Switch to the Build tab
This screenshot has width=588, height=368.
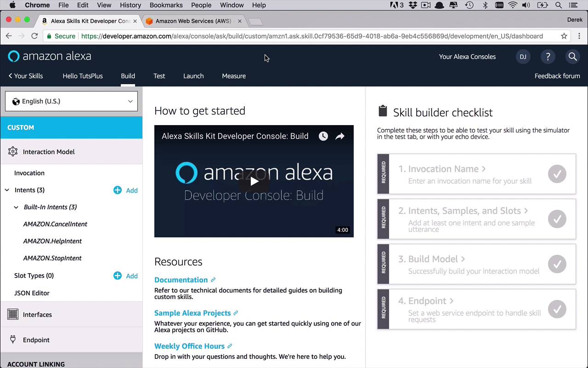128,76
